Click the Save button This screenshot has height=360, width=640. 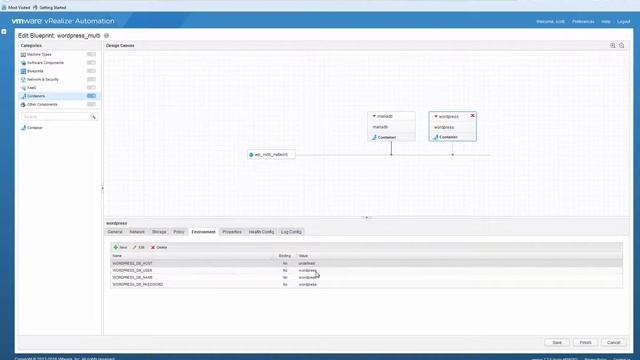click(x=557, y=342)
